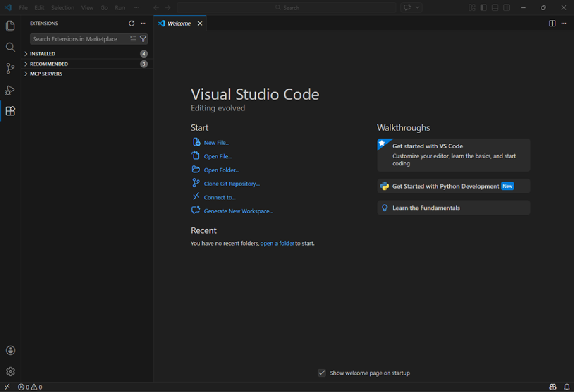The height and width of the screenshot is (392, 574).
Task: Open the filter icon in the Extensions search bar
Action: tap(143, 39)
